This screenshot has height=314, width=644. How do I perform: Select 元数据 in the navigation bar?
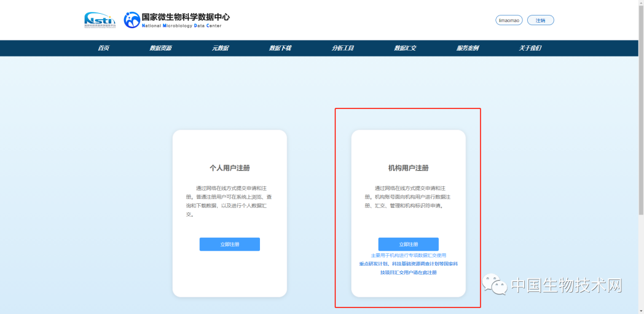click(220, 48)
